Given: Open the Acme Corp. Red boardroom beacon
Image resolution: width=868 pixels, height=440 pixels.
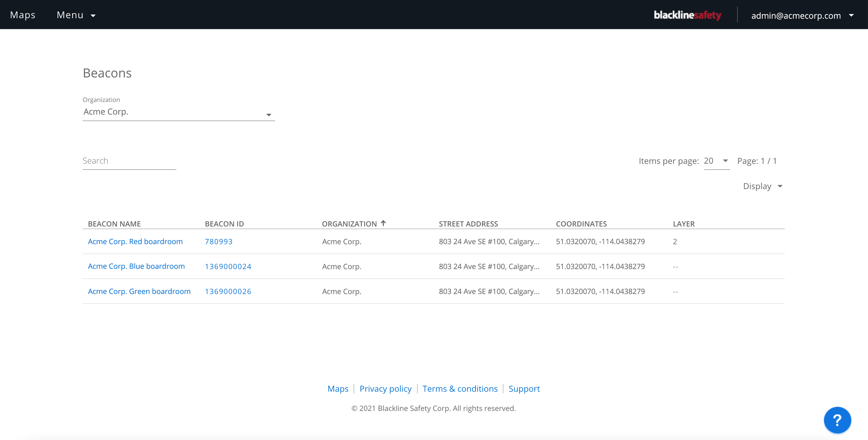Looking at the screenshot, I should (x=135, y=241).
